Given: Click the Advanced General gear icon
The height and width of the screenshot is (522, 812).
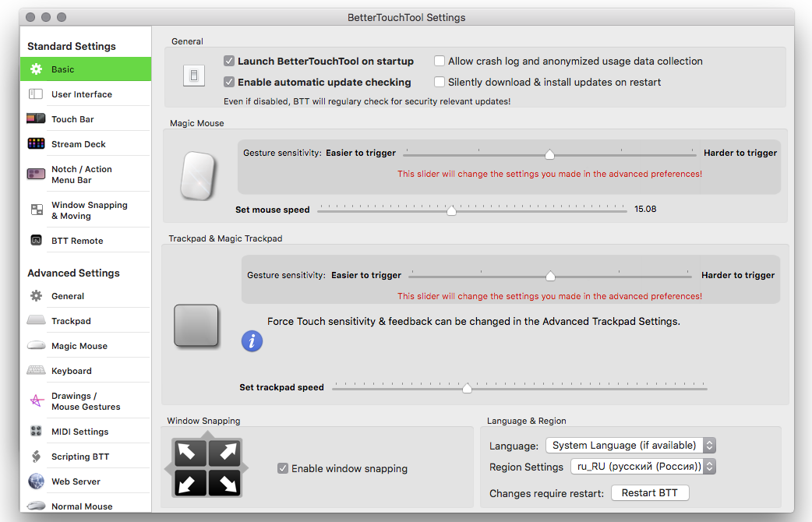Looking at the screenshot, I should pos(37,296).
